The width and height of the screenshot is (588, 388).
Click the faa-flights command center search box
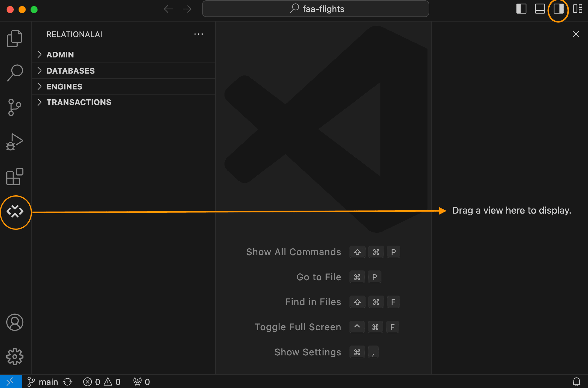[316, 9]
